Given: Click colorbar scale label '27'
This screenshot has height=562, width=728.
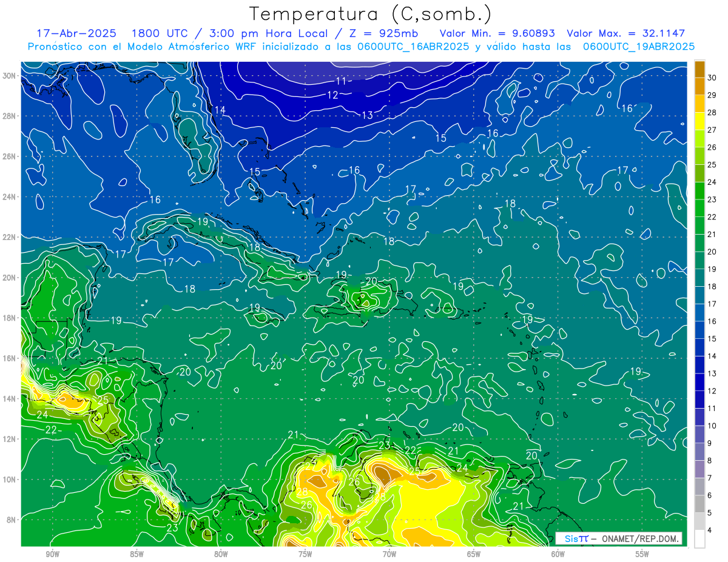Looking at the screenshot, I should point(712,130).
